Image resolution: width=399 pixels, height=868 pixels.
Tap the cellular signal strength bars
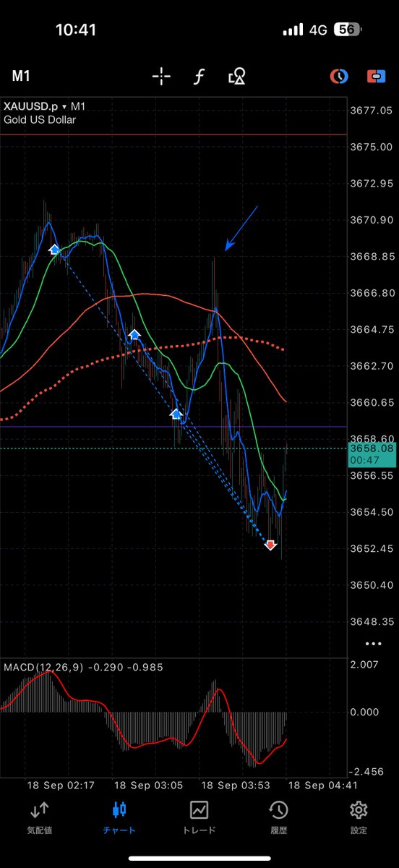[293, 30]
